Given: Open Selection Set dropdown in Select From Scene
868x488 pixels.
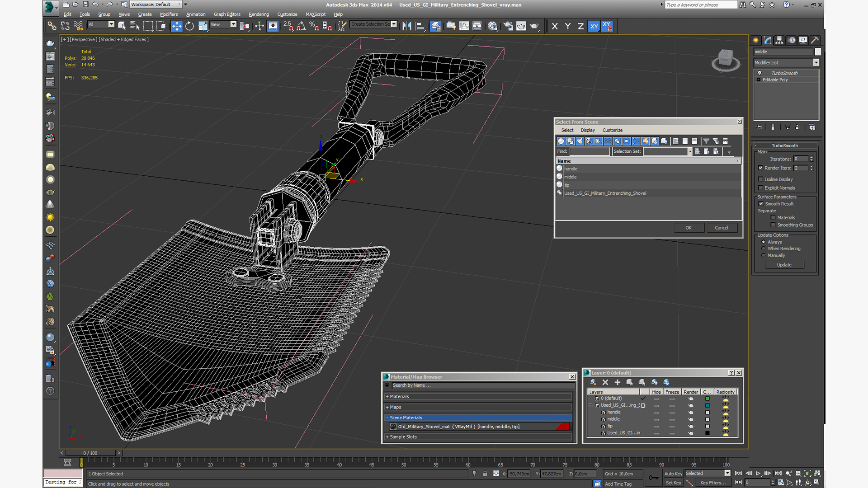Looking at the screenshot, I should point(690,152).
